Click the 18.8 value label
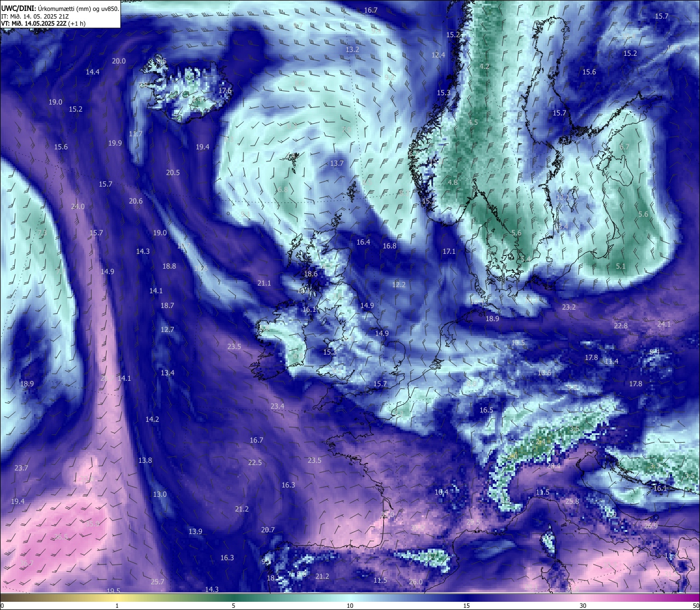The height and width of the screenshot is (610, 700). 169,266
